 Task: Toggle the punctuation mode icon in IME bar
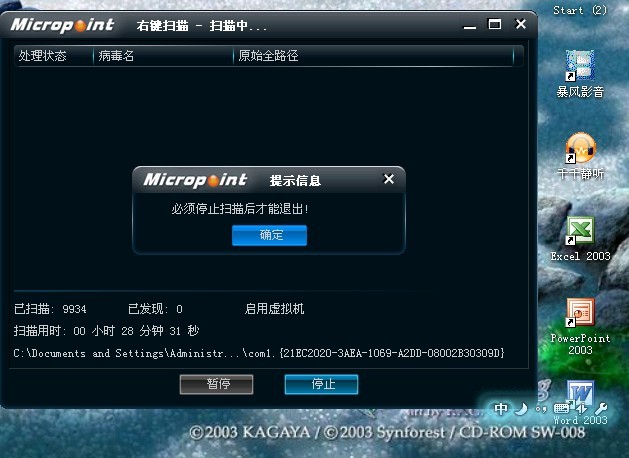(x=541, y=409)
